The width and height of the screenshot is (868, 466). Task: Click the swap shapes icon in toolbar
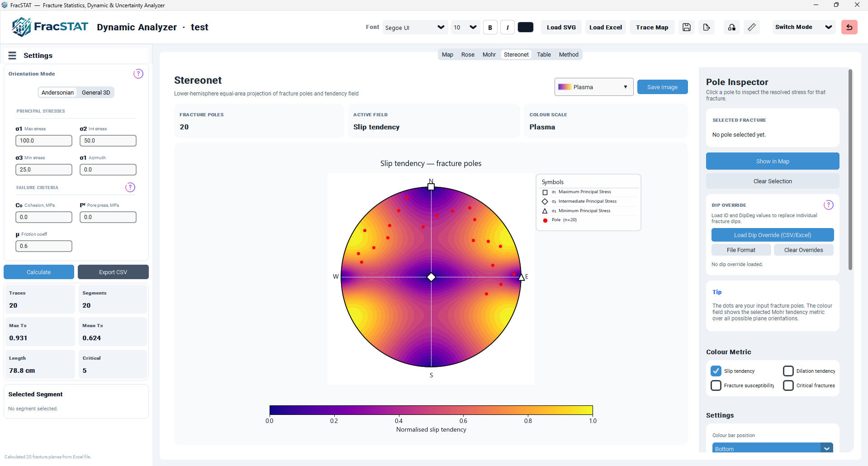pyautogui.click(x=732, y=27)
